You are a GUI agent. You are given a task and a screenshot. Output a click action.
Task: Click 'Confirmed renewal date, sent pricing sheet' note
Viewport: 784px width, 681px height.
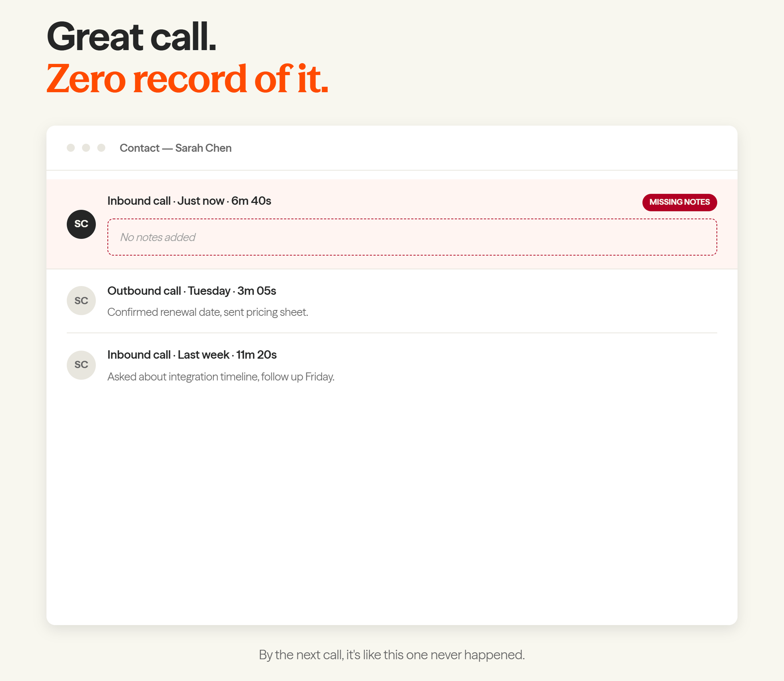point(208,313)
